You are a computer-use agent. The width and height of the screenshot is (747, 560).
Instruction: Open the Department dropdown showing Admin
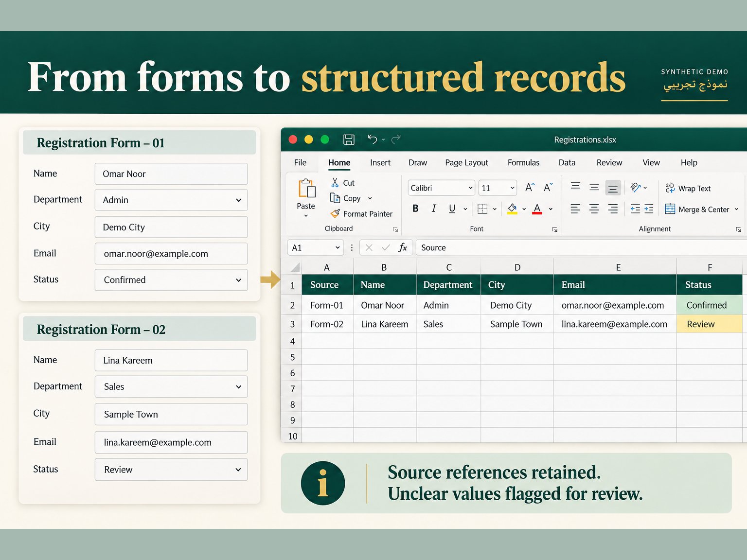click(171, 200)
